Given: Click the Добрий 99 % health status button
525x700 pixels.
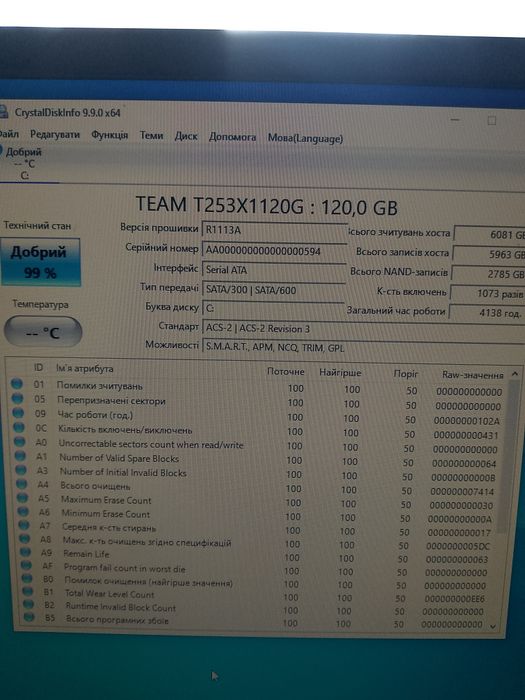Looking at the screenshot, I should (41, 262).
